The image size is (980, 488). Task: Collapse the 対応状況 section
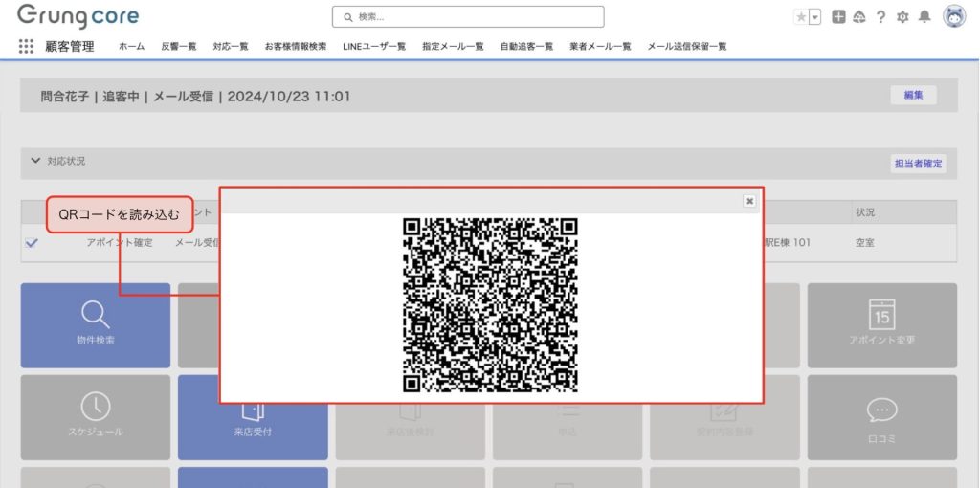36,161
